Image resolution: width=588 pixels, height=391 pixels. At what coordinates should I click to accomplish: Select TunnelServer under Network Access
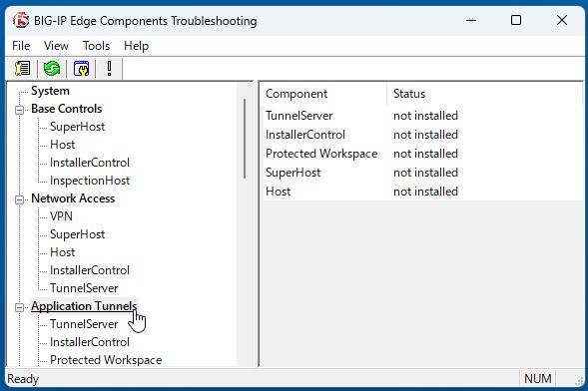point(84,288)
